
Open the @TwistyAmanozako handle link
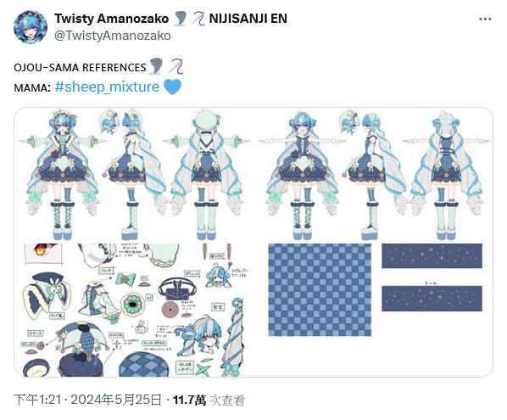pos(113,36)
